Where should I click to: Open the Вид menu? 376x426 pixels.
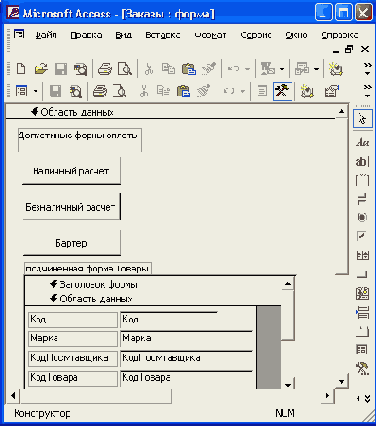coord(123,35)
